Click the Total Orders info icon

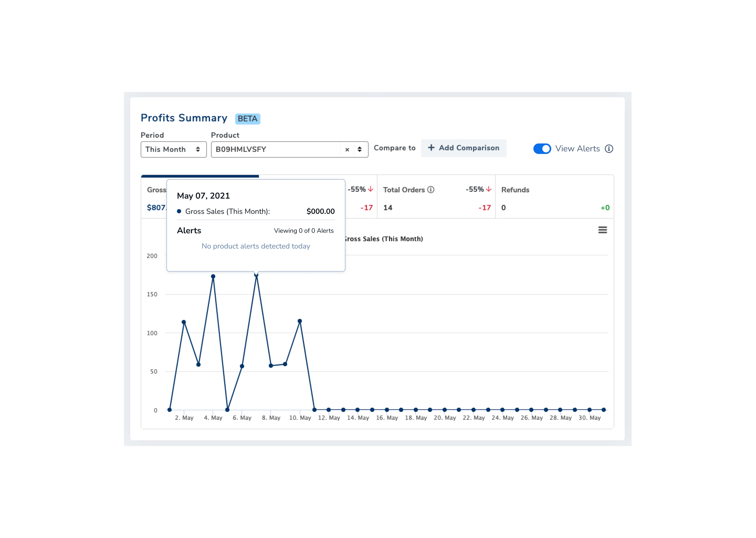click(x=431, y=189)
